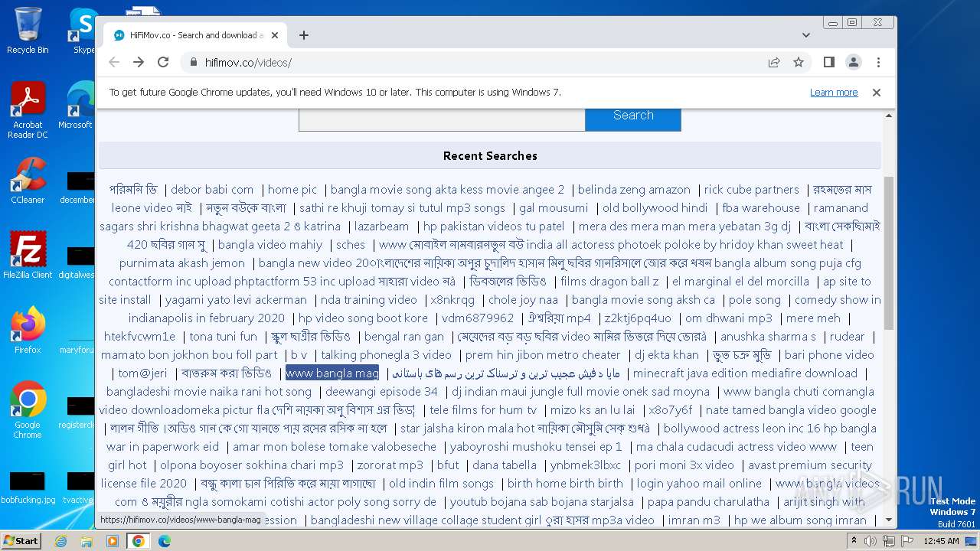Open 'tom@jeri' link

142,373
